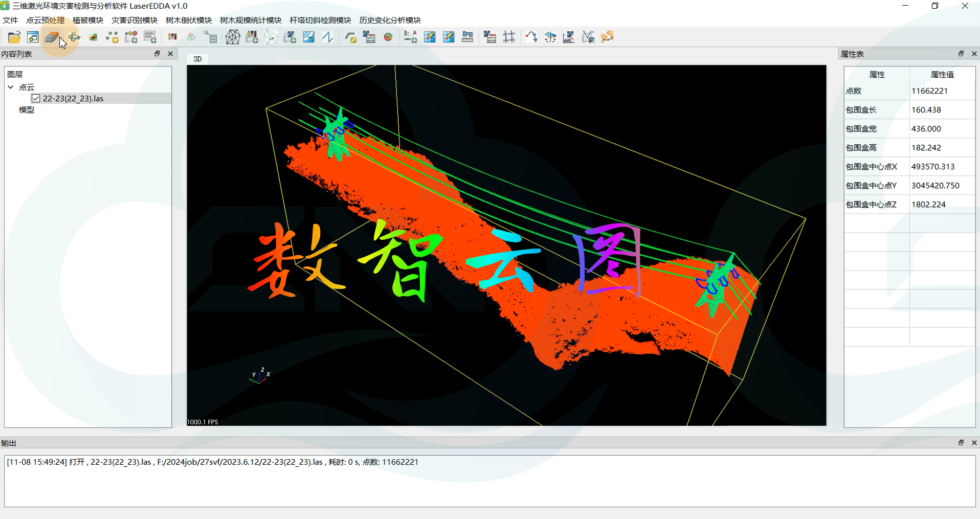This screenshot has width=980, height=519.
Task: Click the 点数 value cell 11662221
Action: 929,91
